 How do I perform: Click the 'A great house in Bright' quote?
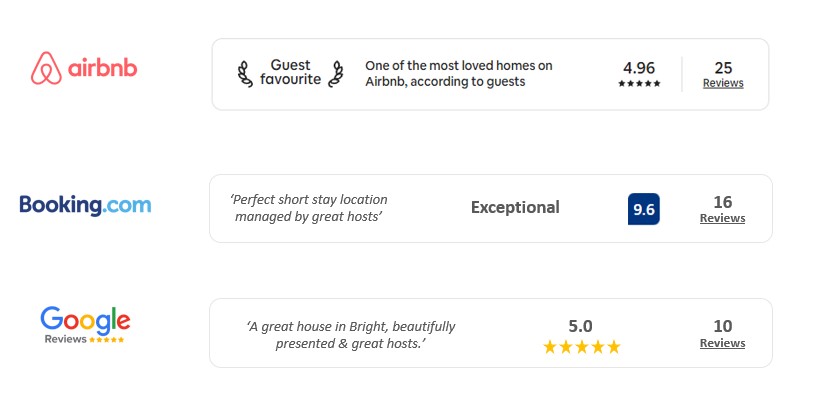[x=350, y=335]
